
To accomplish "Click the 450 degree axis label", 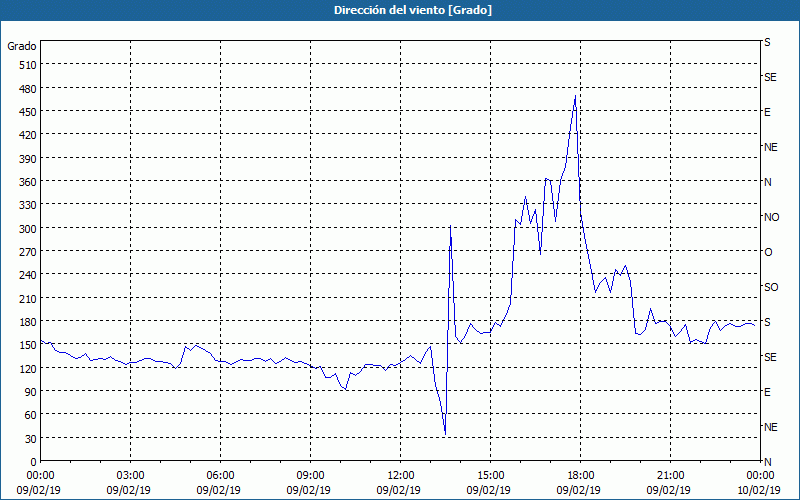I will tap(28, 112).
